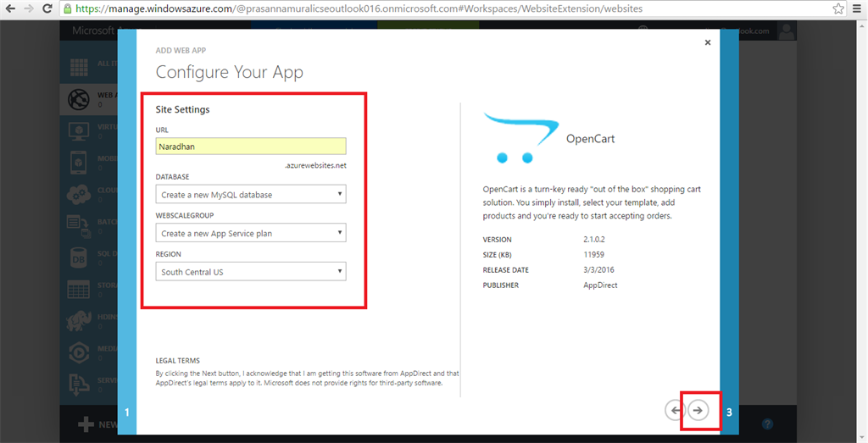Open the Webscalegroup dropdown
The image size is (868, 443).
251,234
